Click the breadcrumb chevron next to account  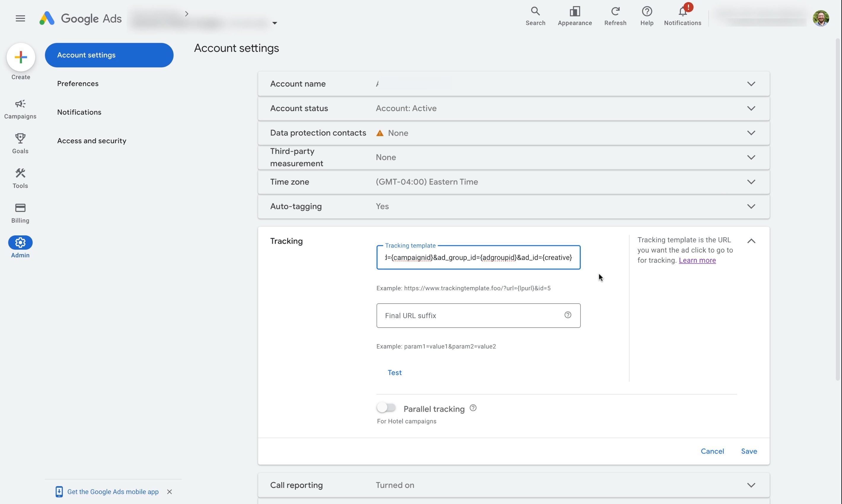(x=186, y=14)
